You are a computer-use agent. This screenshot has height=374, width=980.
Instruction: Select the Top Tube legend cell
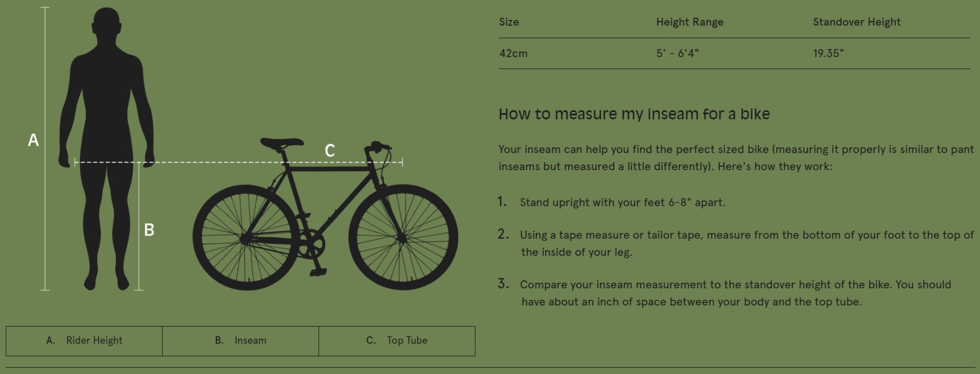[x=397, y=341]
